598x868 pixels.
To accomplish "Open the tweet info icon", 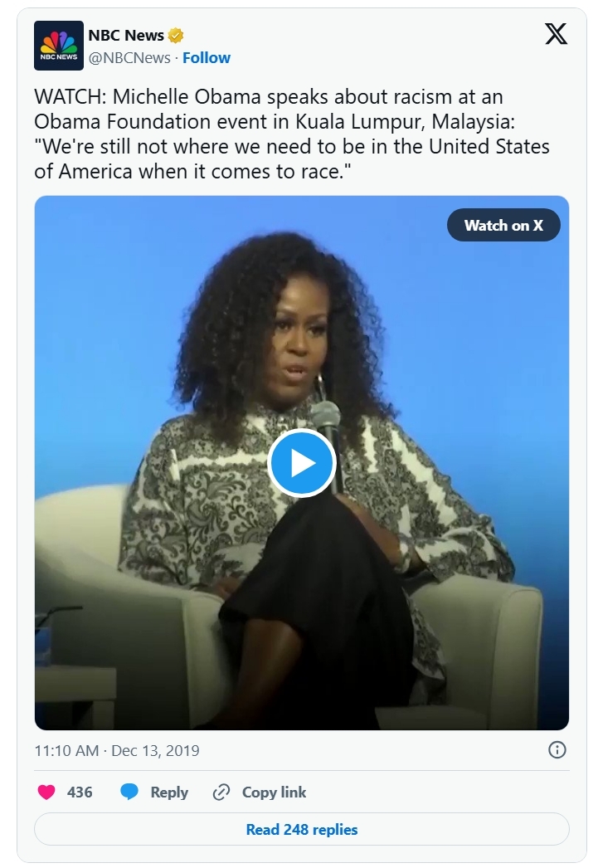I will pyautogui.click(x=557, y=750).
